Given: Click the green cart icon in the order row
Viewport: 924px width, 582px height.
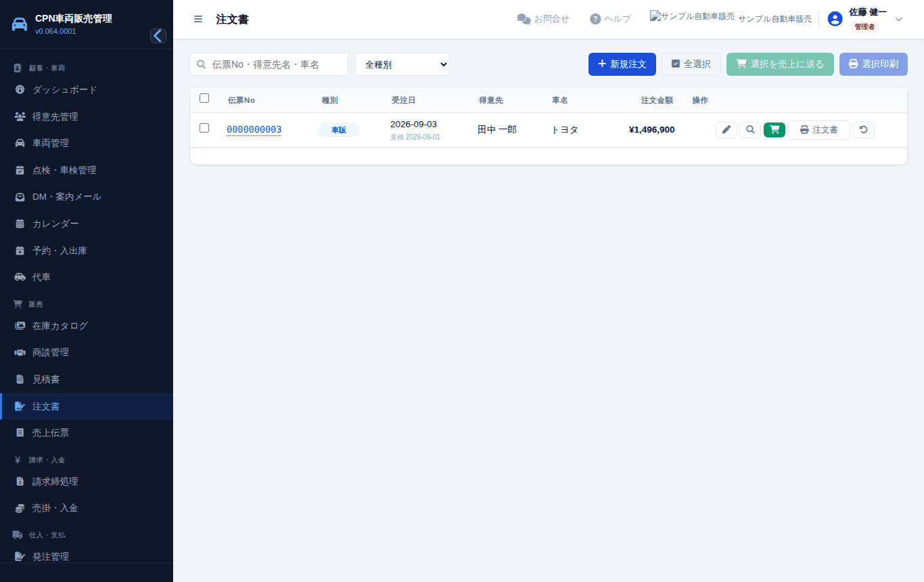Looking at the screenshot, I should [775, 130].
